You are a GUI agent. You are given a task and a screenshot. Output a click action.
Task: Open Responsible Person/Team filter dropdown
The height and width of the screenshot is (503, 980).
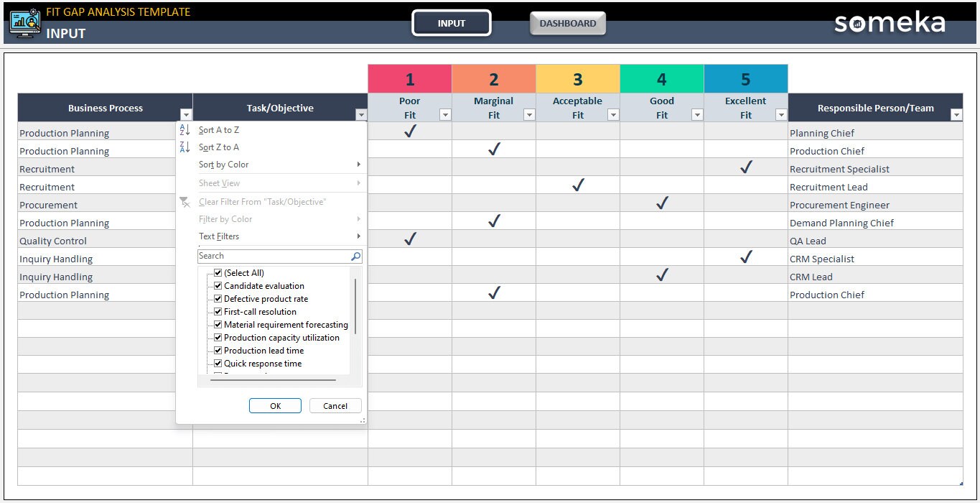click(956, 115)
